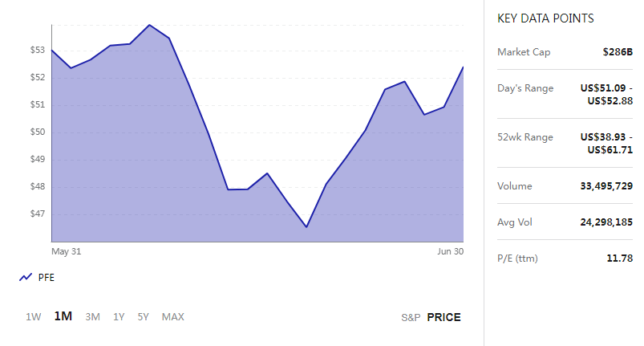Click the Day's Range label
This screenshot has height=346, width=644.
click(525, 88)
